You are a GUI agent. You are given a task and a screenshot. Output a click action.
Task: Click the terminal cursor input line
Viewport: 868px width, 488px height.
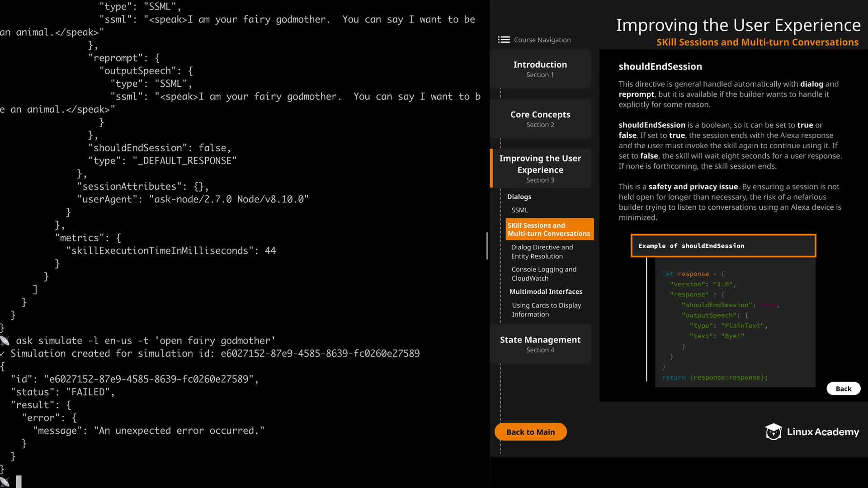19,482
